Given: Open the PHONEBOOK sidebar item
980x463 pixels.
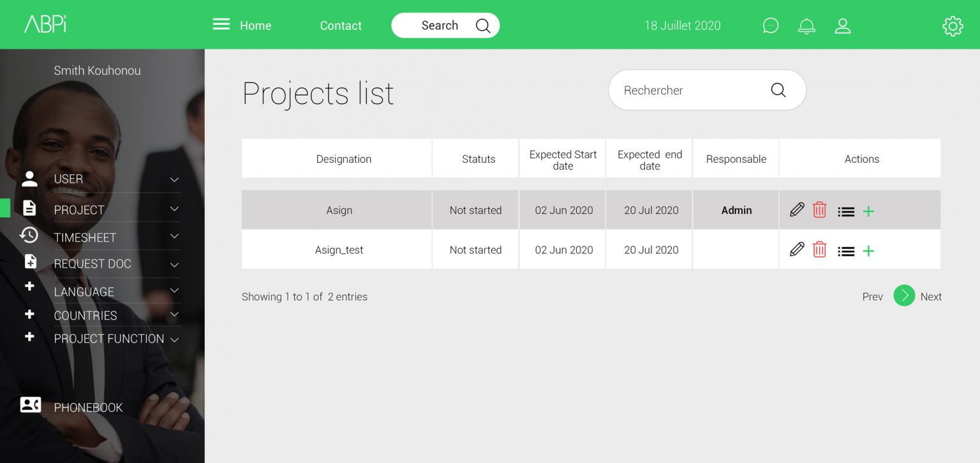Looking at the screenshot, I should (x=88, y=407).
